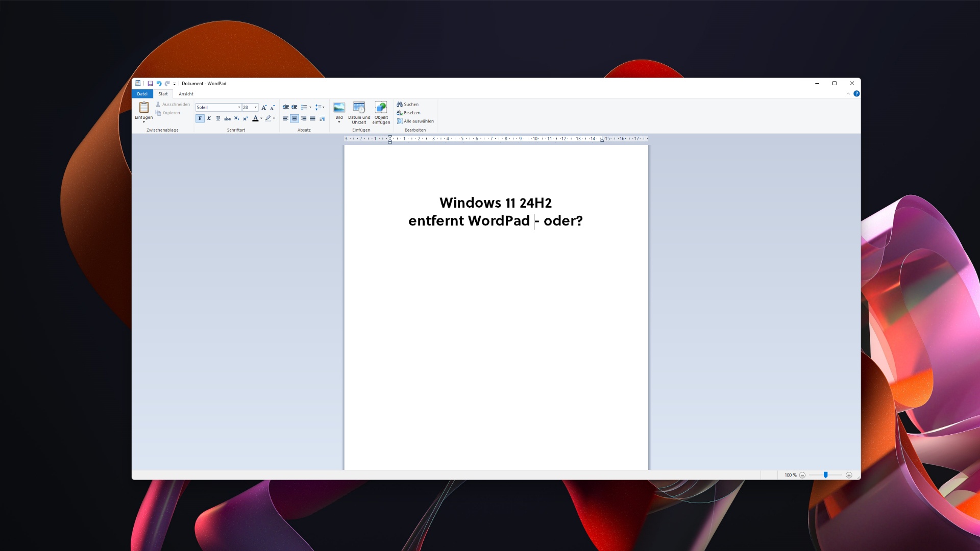The image size is (980, 551).
Task: Expand the arrow under the Bild button
Action: pos(339,122)
